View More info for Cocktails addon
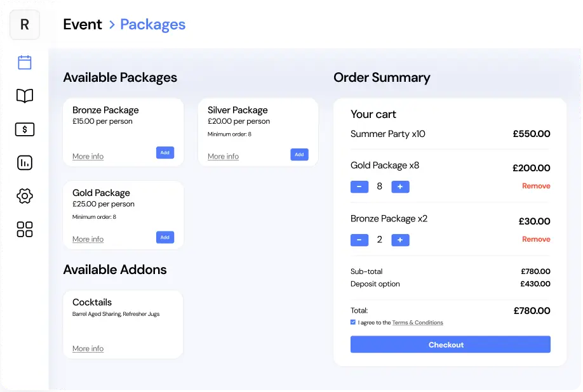Image resolution: width=583 pixels, height=392 pixels. [x=88, y=349]
